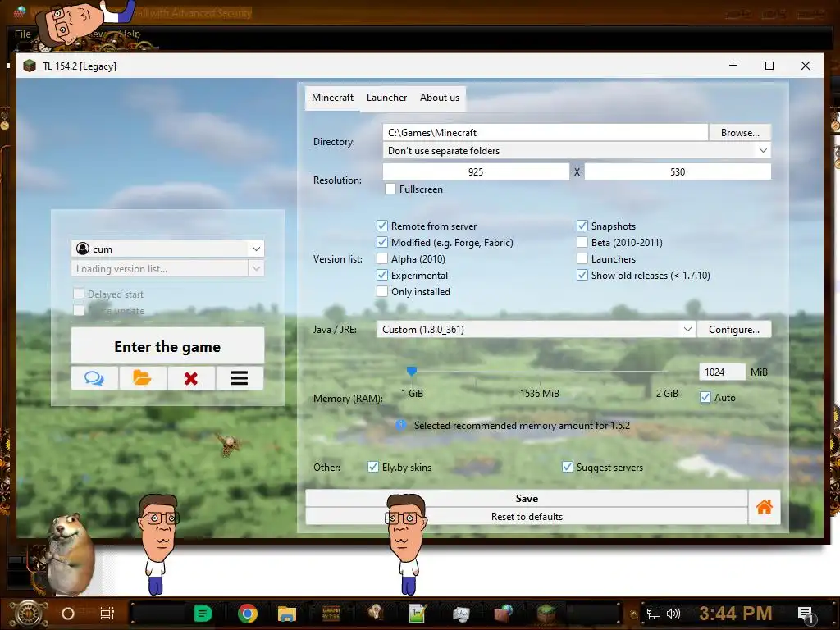Uncheck the Snapshots checkbox
The width and height of the screenshot is (840, 630).
coord(582,226)
